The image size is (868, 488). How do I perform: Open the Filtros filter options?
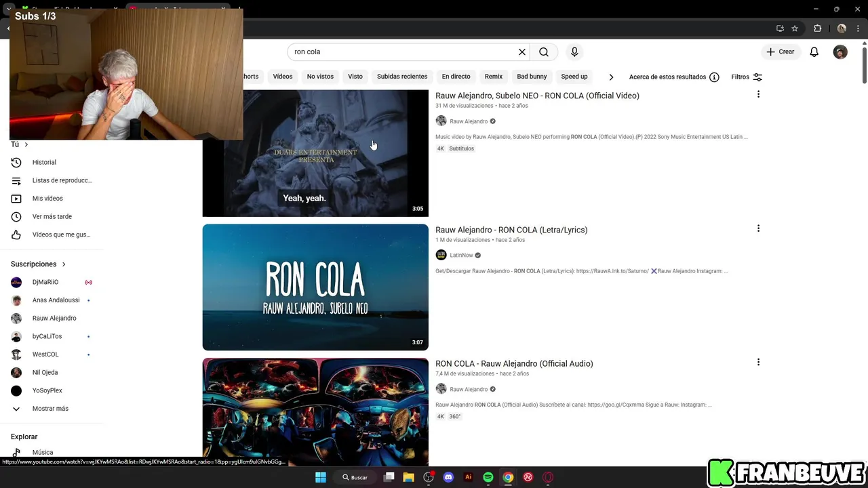(x=747, y=77)
